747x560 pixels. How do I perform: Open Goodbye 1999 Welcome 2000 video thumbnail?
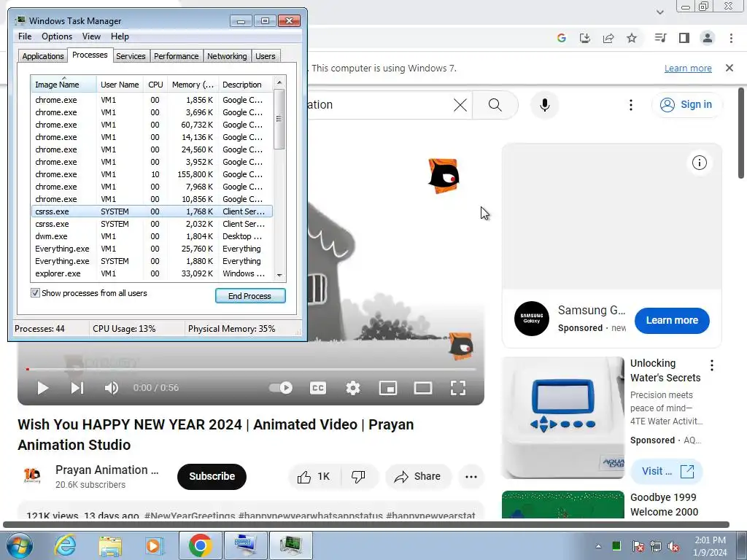coord(562,505)
